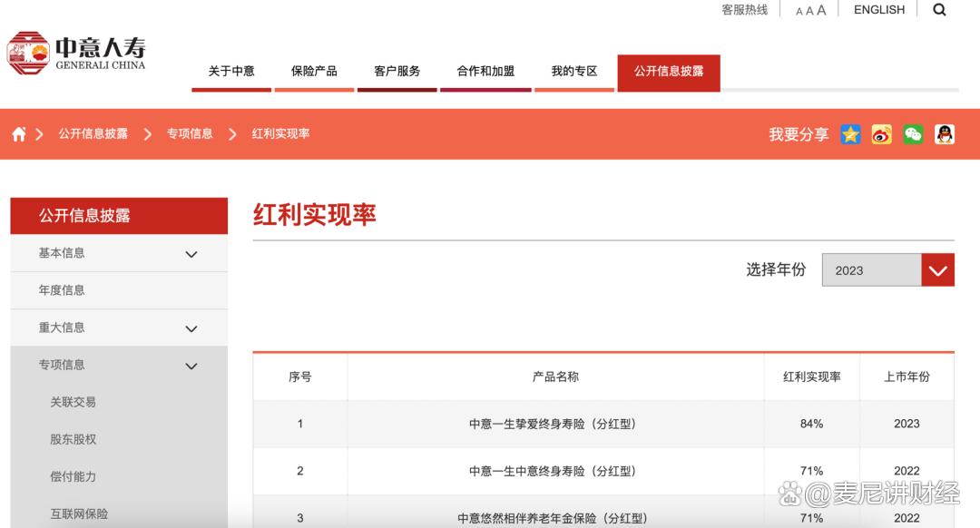Click the 2023 year selection field
This screenshot has height=528, width=980.
pyautogui.click(x=871, y=270)
